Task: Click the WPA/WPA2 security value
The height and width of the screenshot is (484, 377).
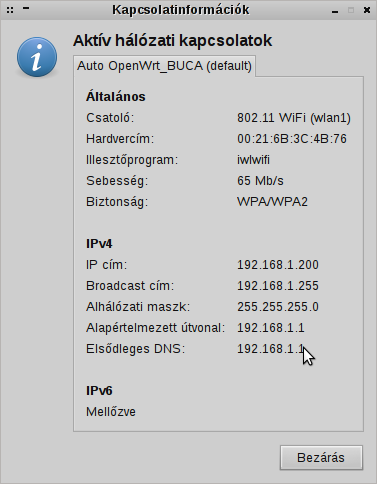Action: tap(272, 202)
